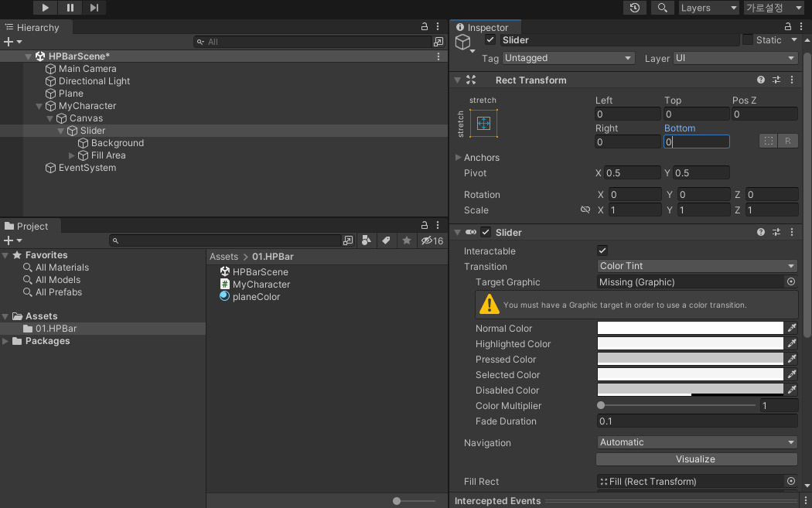This screenshot has height=508, width=812.
Task: Open HPBarScene options menu
Action: (x=438, y=56)
